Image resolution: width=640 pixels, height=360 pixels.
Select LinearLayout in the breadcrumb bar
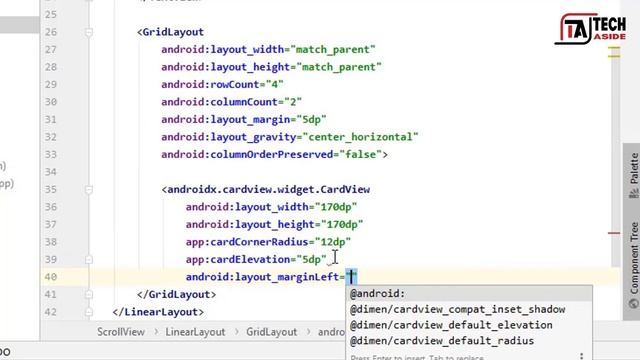click(195, 332)
